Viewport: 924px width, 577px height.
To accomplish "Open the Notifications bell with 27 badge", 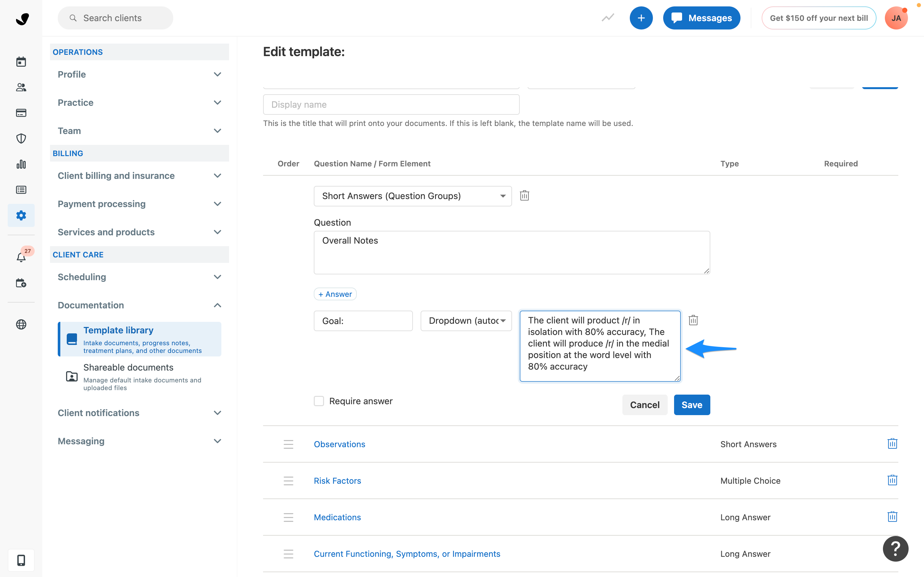I will pyautogui.click(x=21, y=257).
